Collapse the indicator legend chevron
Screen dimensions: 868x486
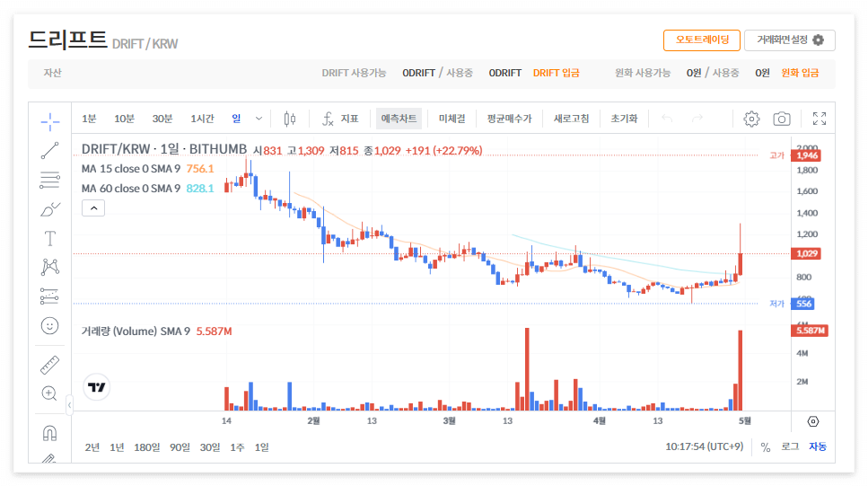point(93,208)
